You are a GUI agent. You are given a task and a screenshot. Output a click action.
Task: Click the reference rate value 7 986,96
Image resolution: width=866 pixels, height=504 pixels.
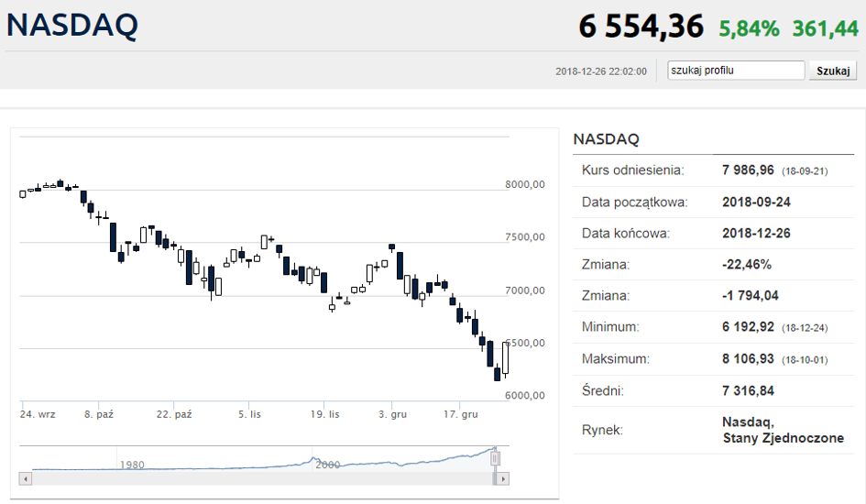pos(748,170)
